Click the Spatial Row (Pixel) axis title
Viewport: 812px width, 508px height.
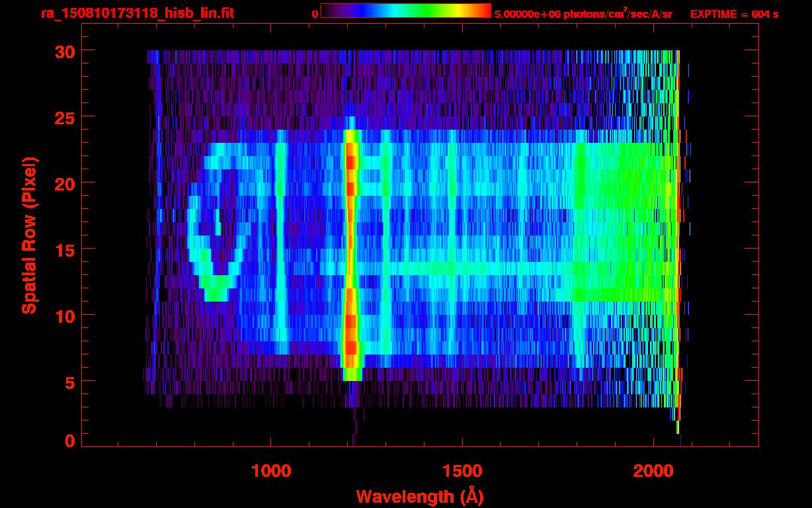click(29, 235)
